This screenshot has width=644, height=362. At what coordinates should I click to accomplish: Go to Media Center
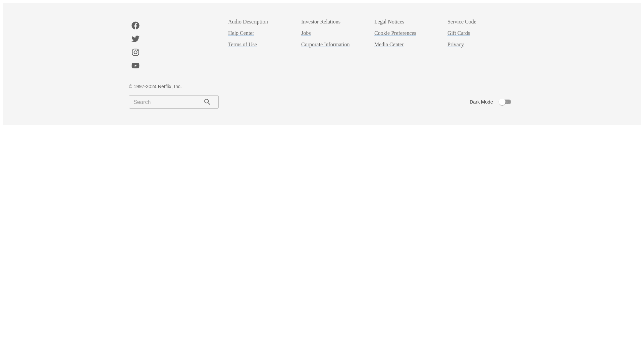pos(388,45)
